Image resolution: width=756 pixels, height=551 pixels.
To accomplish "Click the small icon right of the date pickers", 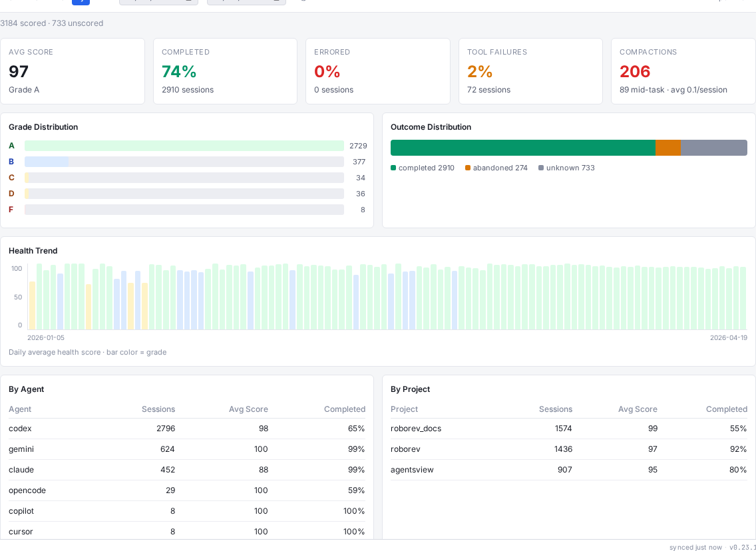I will pyautogui.click(x=305, y=2).
